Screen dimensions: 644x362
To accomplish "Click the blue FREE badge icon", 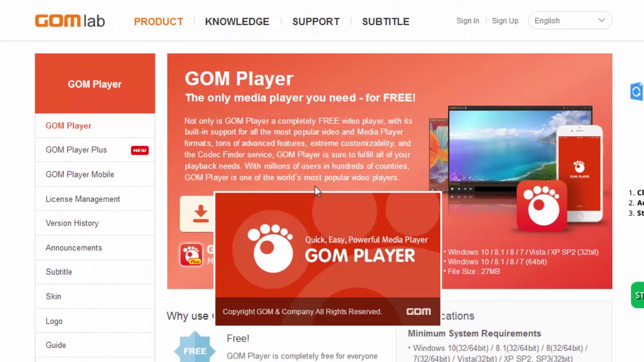I will pyautogui.click(x=195, y=348).
